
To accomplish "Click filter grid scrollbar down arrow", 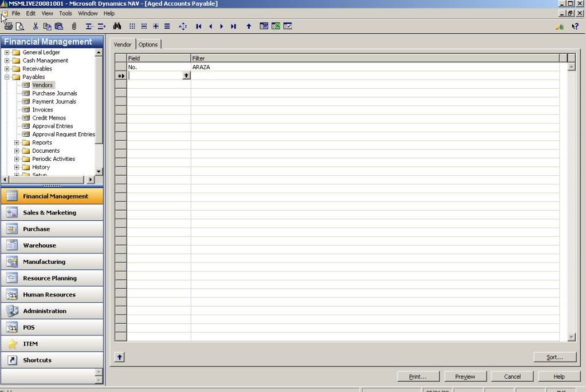I will click(x=571, y=336).
